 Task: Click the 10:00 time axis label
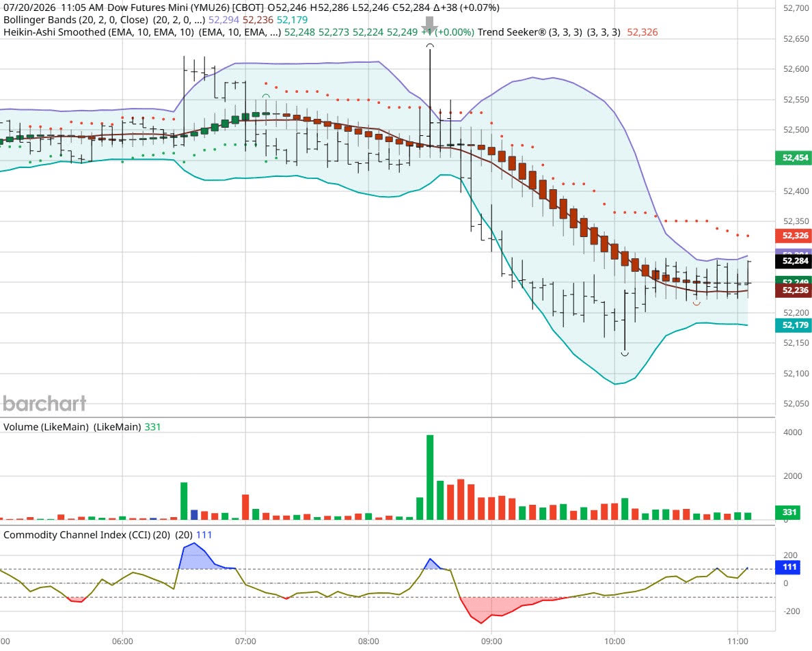coord(614,641)
